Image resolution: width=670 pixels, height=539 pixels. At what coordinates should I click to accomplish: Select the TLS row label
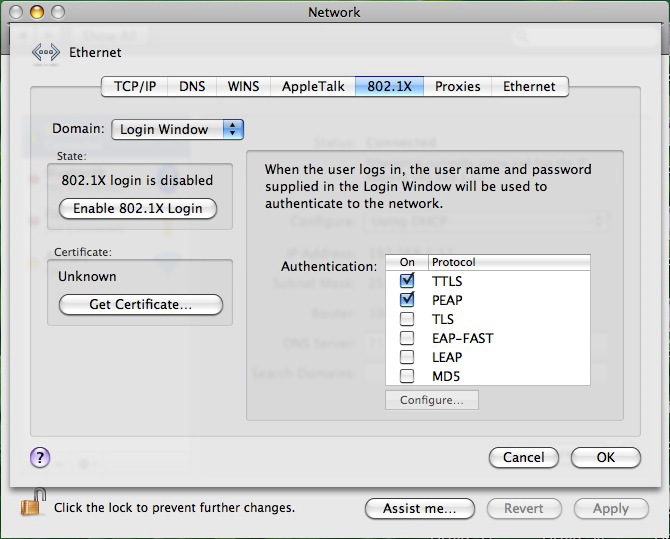pyautogui.click(x=443, y=319)
